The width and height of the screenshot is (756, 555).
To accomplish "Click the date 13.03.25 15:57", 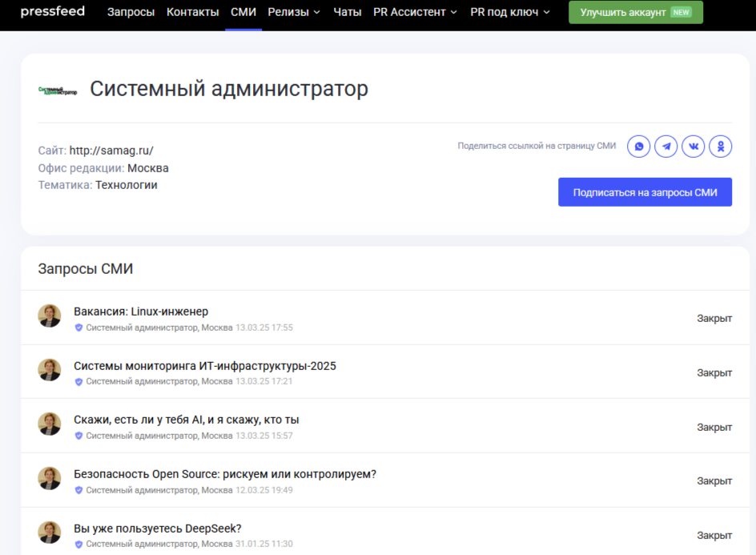I will tap(263, 436).
